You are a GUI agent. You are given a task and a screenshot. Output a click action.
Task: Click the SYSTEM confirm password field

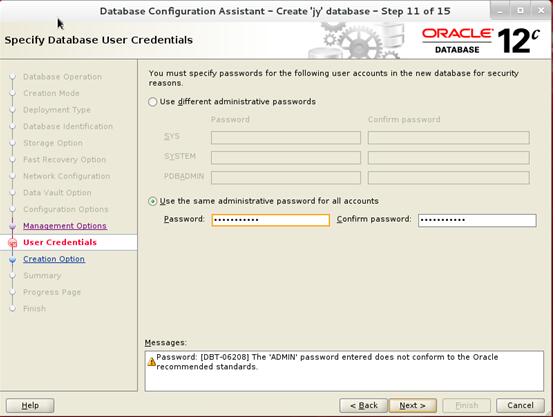pos(449,158)
